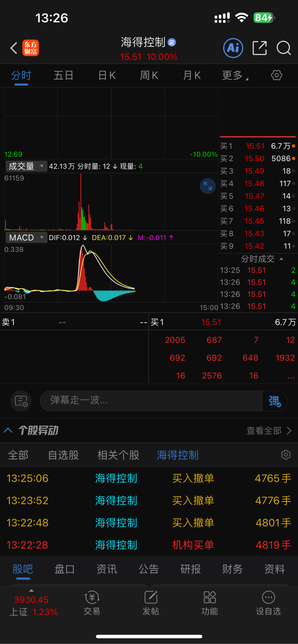Open the 东方财富 logo icon
The image size is (298, 644).
pyautogui.click(x=30, y=48)
